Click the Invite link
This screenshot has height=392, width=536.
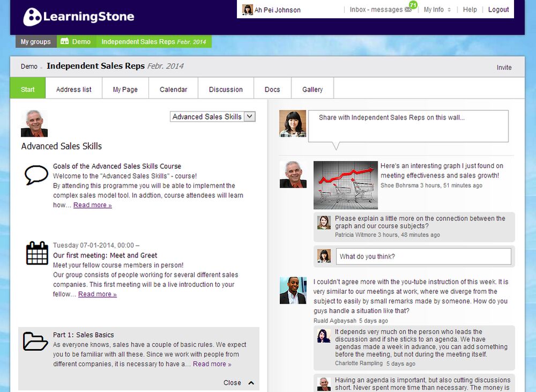click(504, 68)
